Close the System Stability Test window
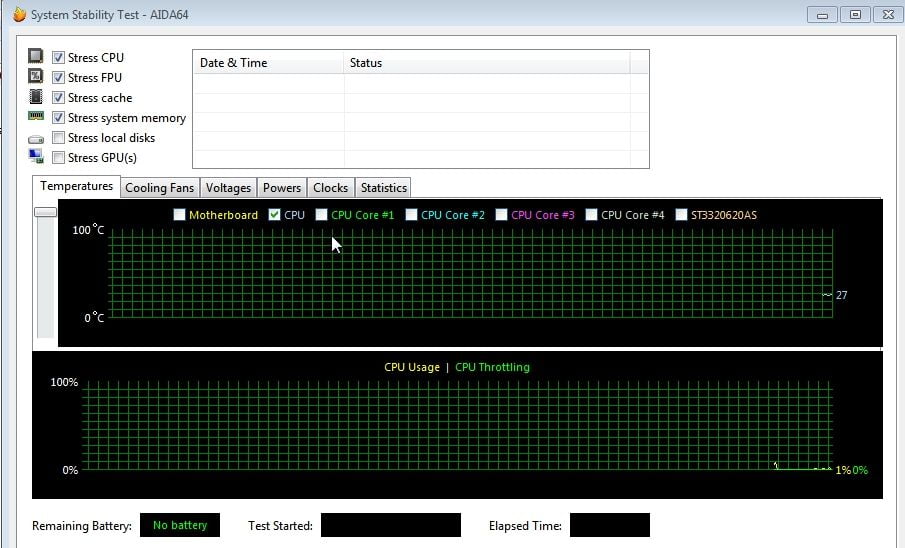 coord(888,14)
